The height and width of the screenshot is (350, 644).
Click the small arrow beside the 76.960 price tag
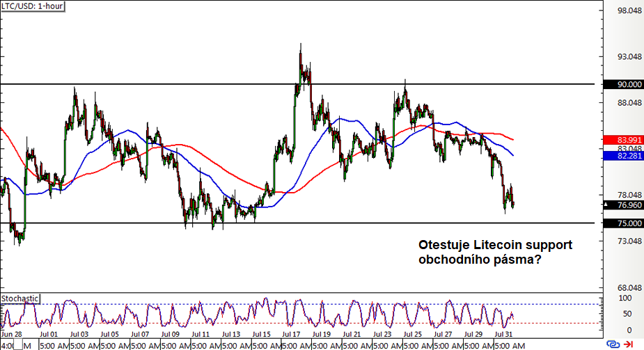[x=606, y=204]
